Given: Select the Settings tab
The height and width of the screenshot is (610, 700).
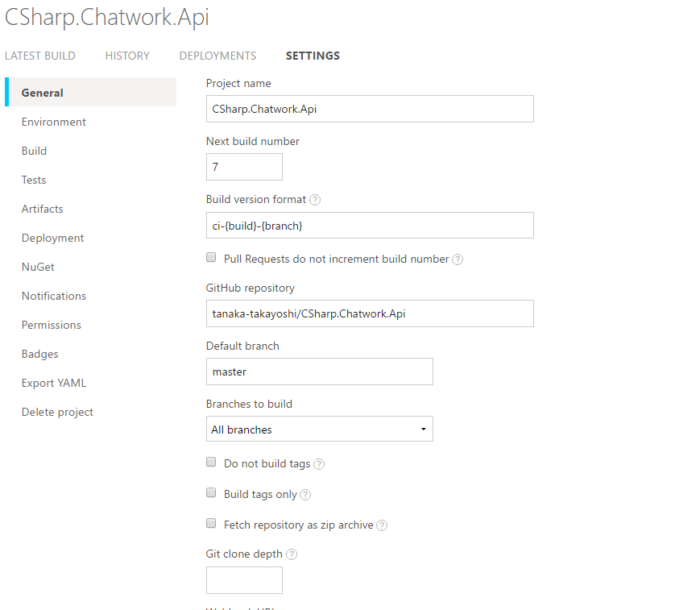Looking at the screenshot, I should click(x=313, y=56).
